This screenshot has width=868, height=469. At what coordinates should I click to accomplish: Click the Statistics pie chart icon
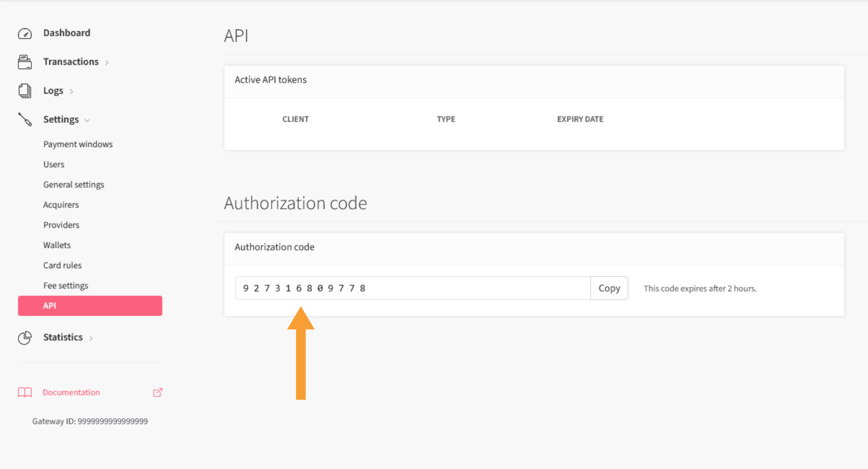click(x=25, y=338)
